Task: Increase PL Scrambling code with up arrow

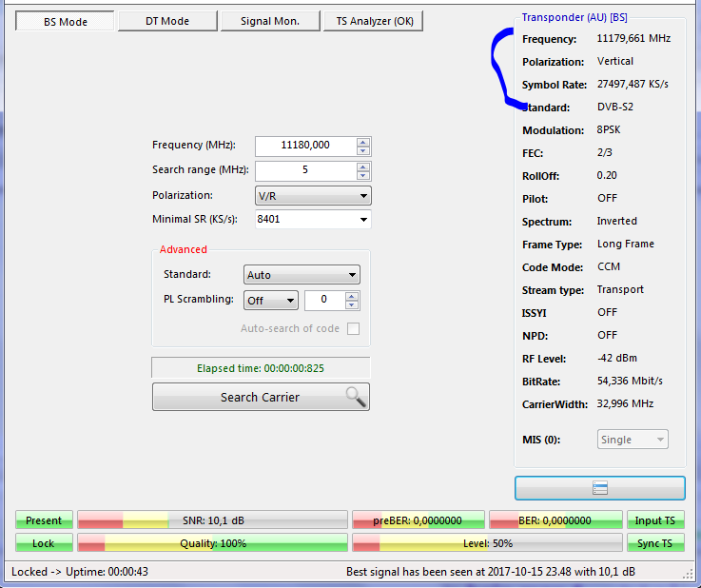Action: [x=352, y=296]
